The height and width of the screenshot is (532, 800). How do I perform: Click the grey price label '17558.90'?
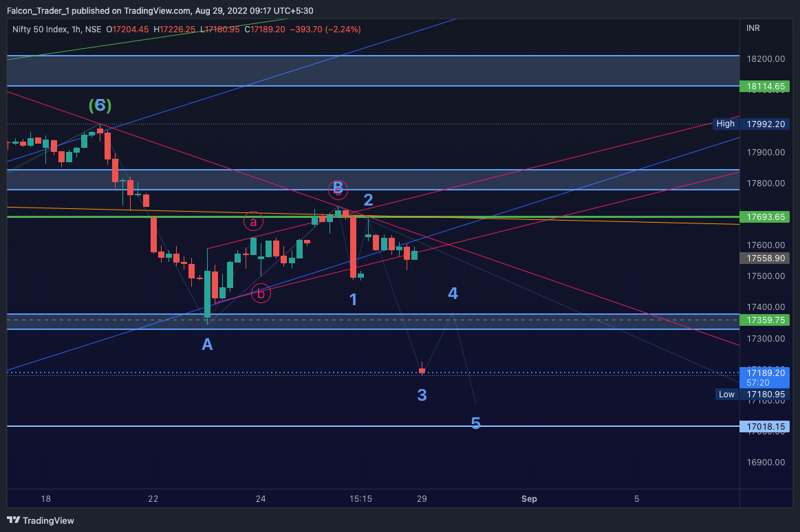pyautogui.click(x=765, y=258)
